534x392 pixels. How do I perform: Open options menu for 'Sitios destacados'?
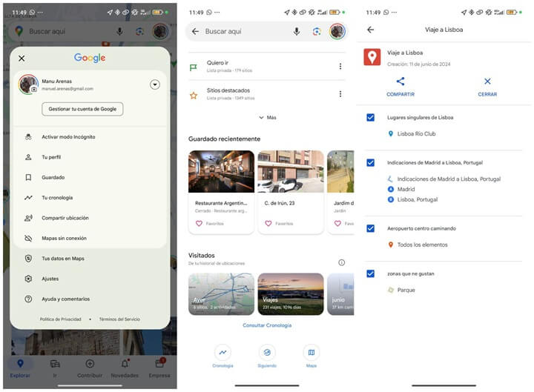pyautogui.click(x=340, y=94)
